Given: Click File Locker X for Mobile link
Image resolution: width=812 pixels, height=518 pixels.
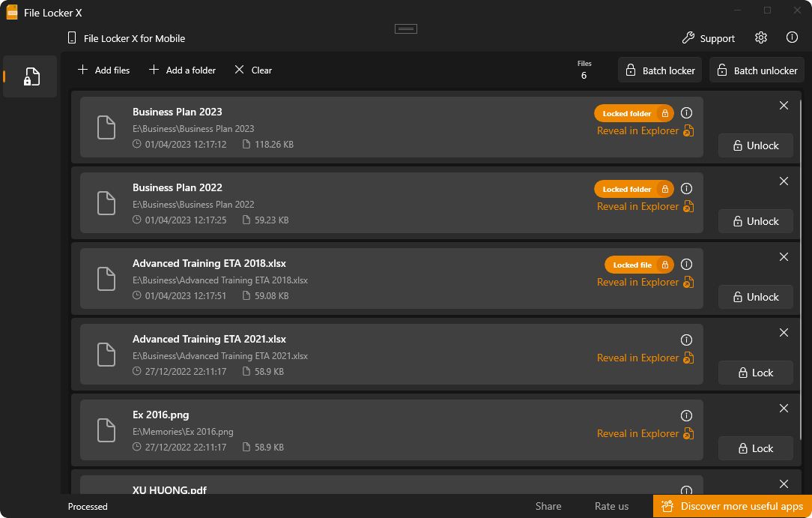Looking at the screenshot, I should (x=127, y=38).
